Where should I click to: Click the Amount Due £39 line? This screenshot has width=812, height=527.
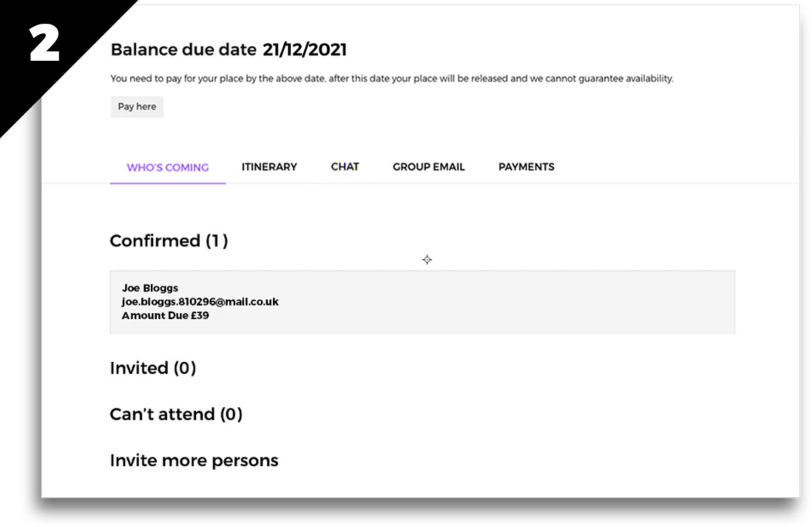pyautogui.click(x=165, y=315)
